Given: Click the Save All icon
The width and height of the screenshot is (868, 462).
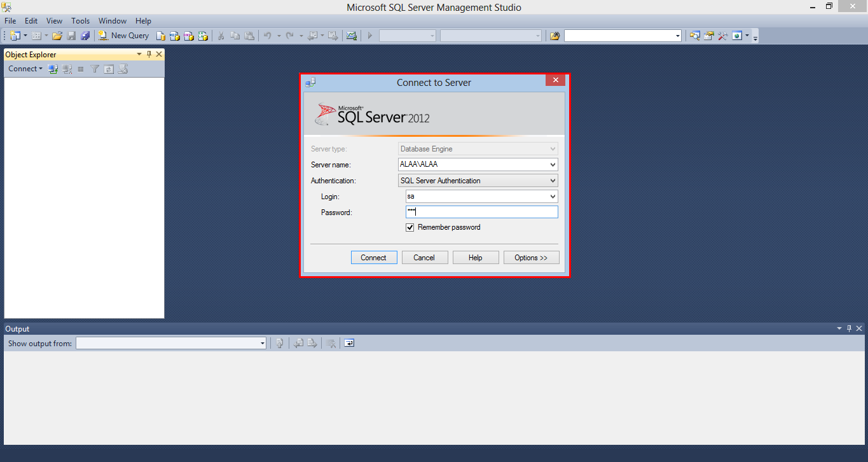Looking at the screenshot, I should [x=85, y=36].
